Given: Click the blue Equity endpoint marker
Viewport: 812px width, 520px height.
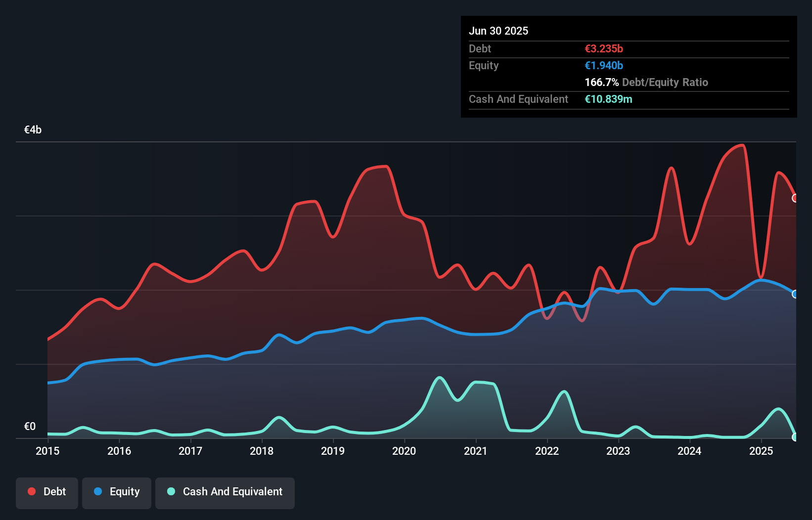Looking at the screenshot, I should pos(795,294).
